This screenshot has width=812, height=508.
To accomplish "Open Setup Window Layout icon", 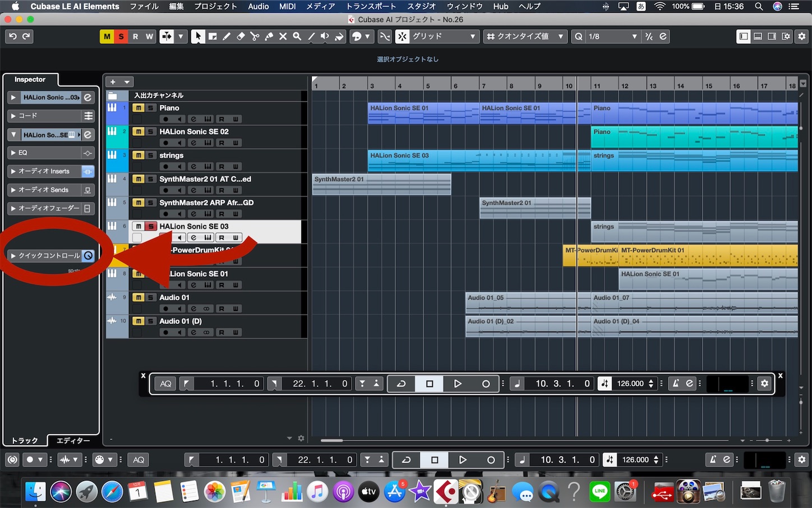I will (x=787, y=36).
